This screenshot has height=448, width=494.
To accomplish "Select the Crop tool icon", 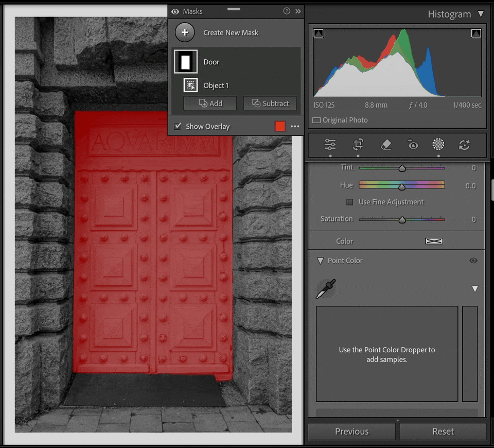I will 358,144.
